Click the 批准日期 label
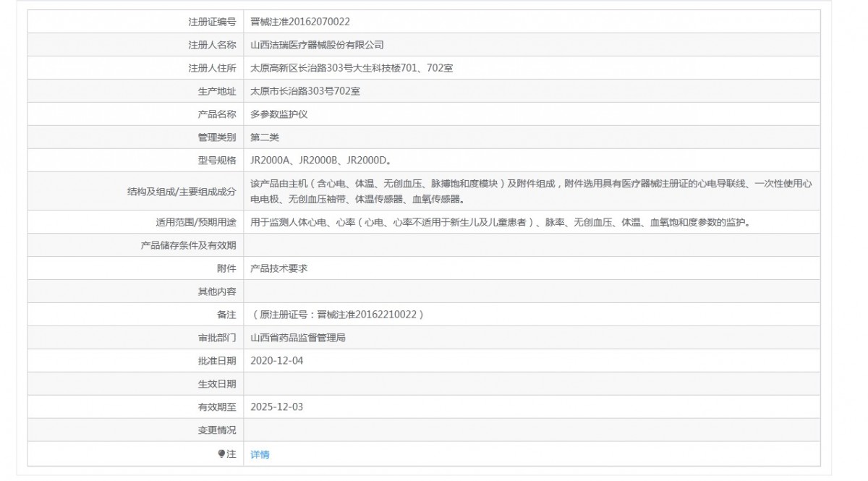This screenshot has width=868, height=481. pyautogui.click(x=217, y=360)
